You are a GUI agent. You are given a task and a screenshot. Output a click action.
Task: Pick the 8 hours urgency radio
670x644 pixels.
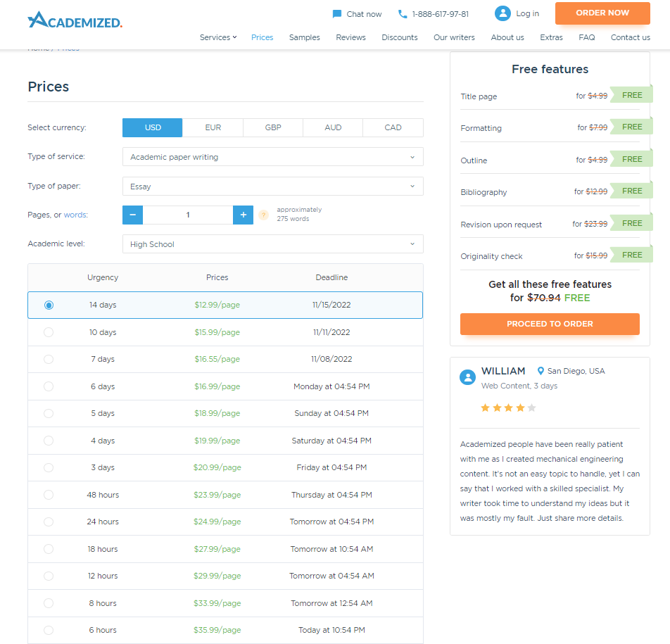pos(49,603)
